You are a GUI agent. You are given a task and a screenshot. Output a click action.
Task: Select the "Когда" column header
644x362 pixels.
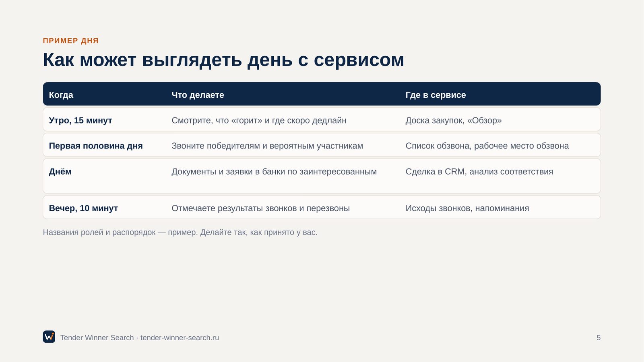[61, 95]
